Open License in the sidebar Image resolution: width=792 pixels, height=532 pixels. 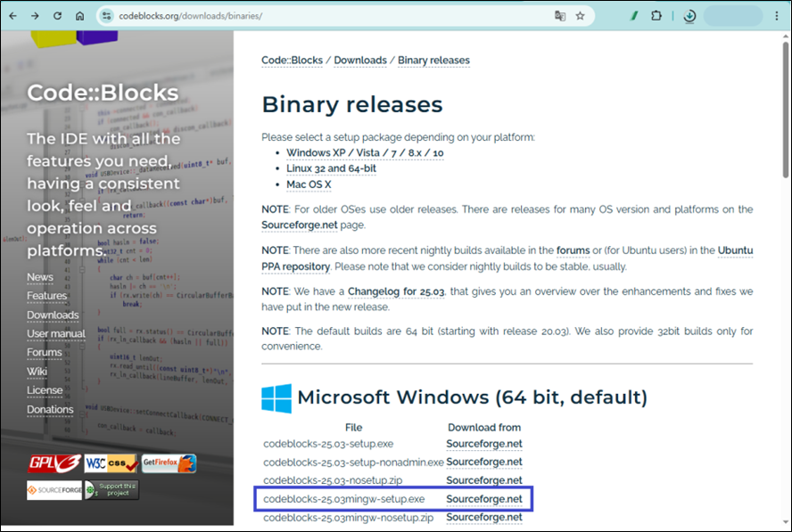pyautogui.click(x=45, y=390)
